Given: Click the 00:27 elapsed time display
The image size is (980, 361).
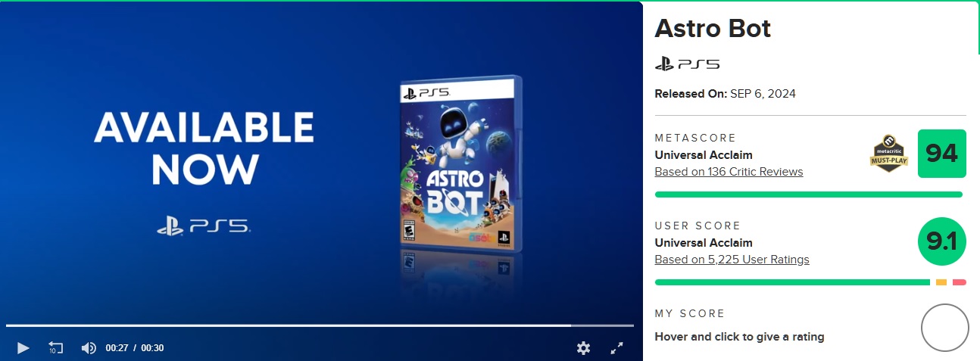Looking at the screenshot, I should coord(117,348).
